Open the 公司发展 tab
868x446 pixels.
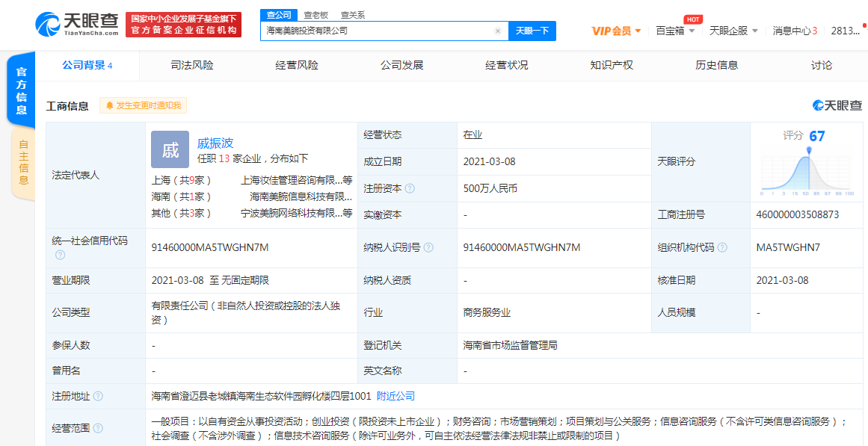402,66
